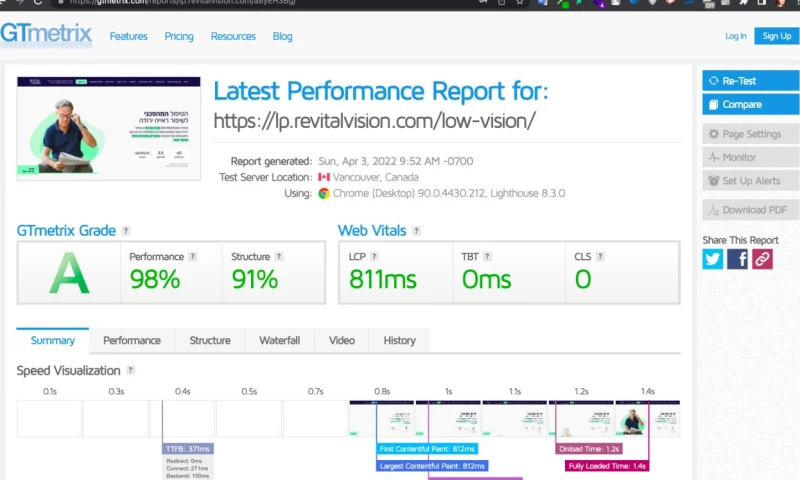Click the Compare button
Screen dimensions: 800x480
[750, 104]
